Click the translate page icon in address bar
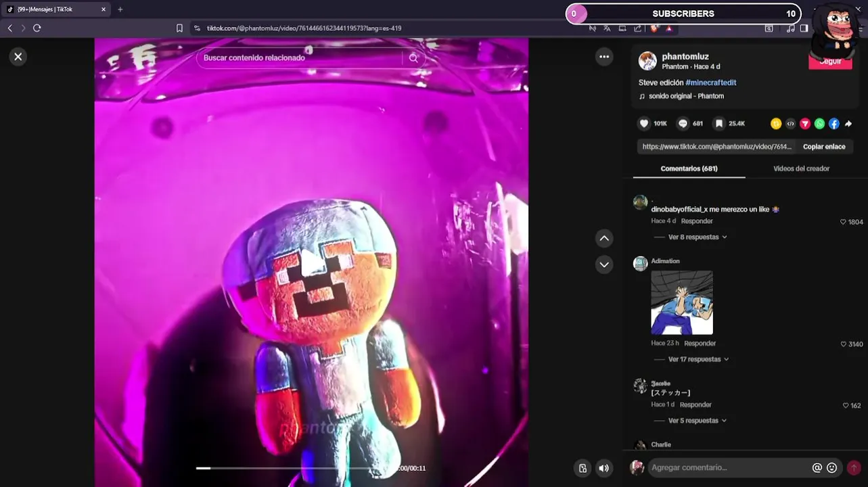This screenshot has height=487, width=868. tap(607, 28)
